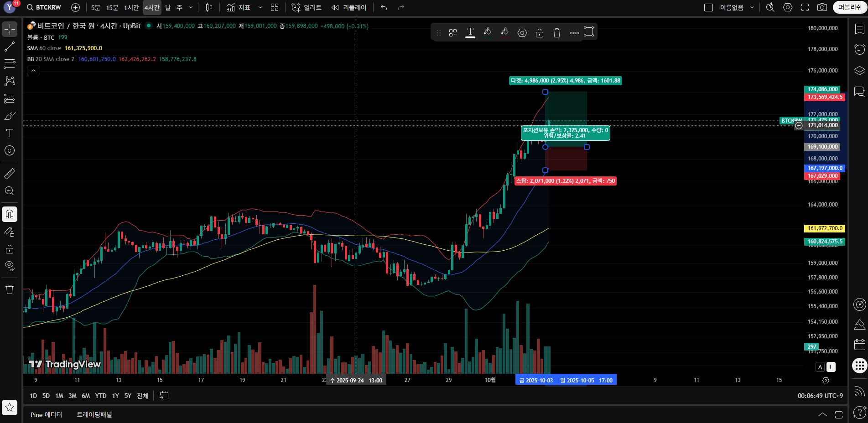The height and width of the screenshot is (423, 868).
Task: Open drawing settings in floating toolbar
Action: click(x=522, y=32)
